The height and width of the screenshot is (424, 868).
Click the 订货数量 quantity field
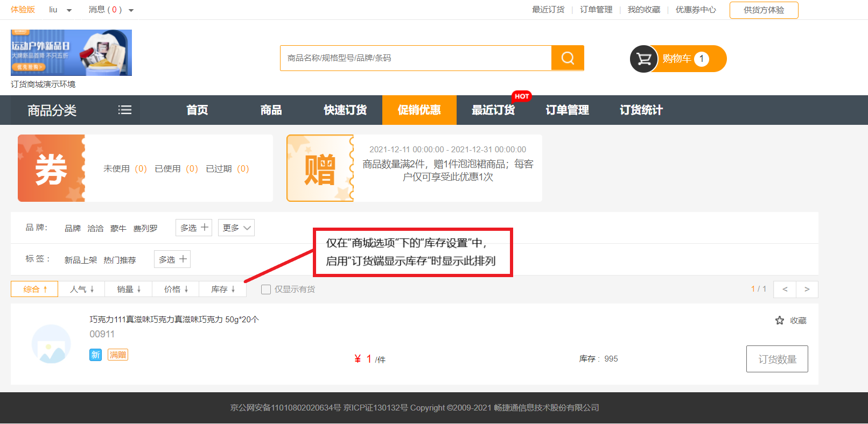(x=777, y=359)
